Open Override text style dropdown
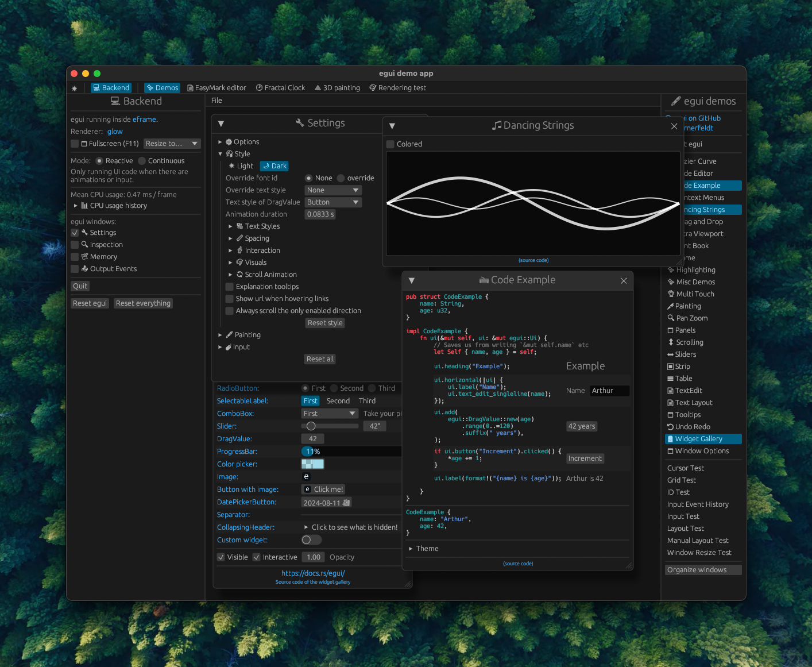Image resolution: width=812 pixels, height=667 pixels. coord(333,190)
